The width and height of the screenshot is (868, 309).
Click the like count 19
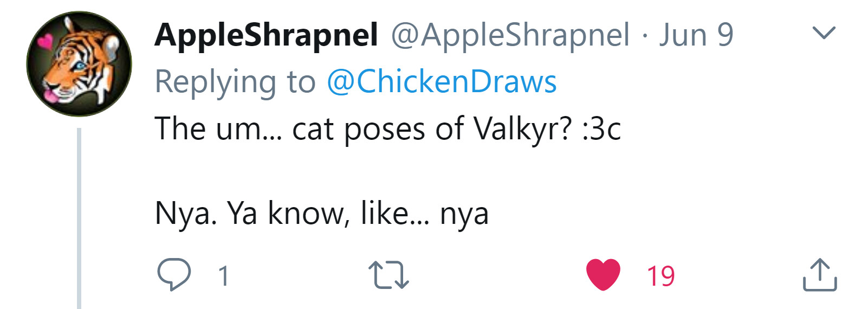pyautogui.click(x=660, y=276)
